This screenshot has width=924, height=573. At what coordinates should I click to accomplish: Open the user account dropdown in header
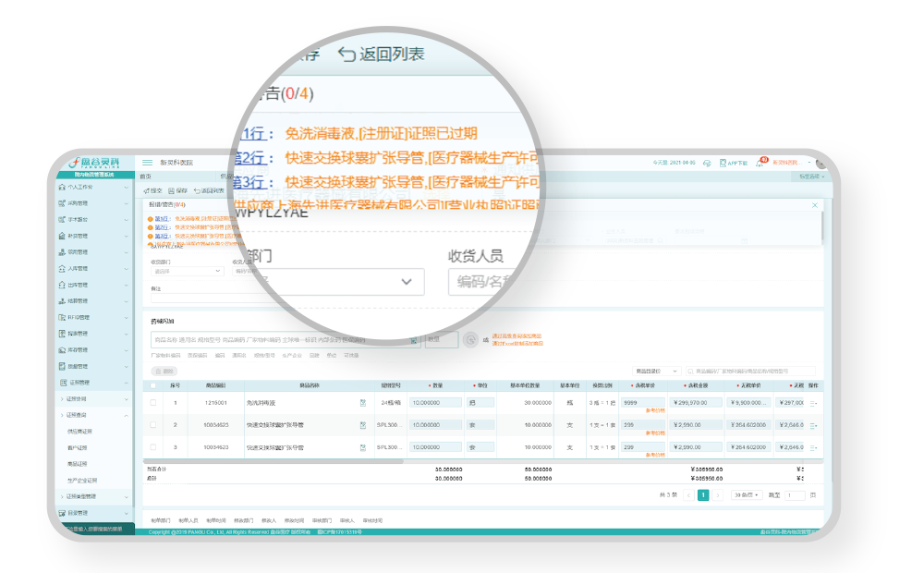tap(792, 162)
